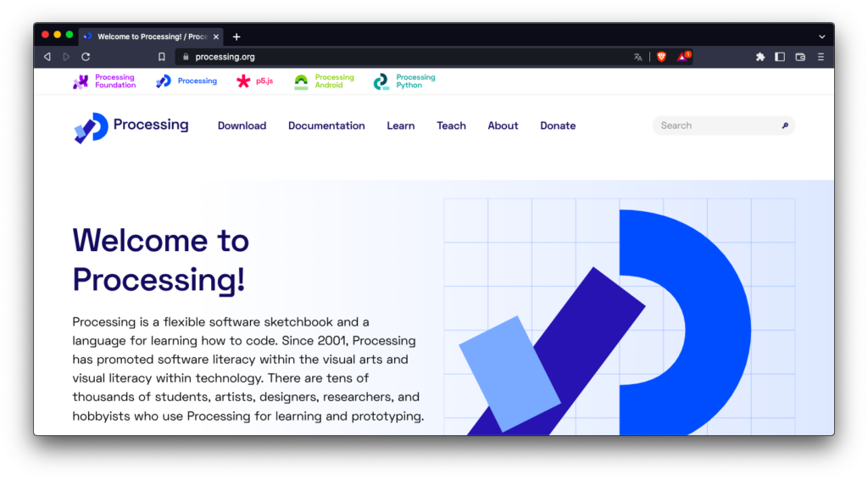Open the Brave Wallet icon
Screen dimensions: 868x480
tap(800, 57)
